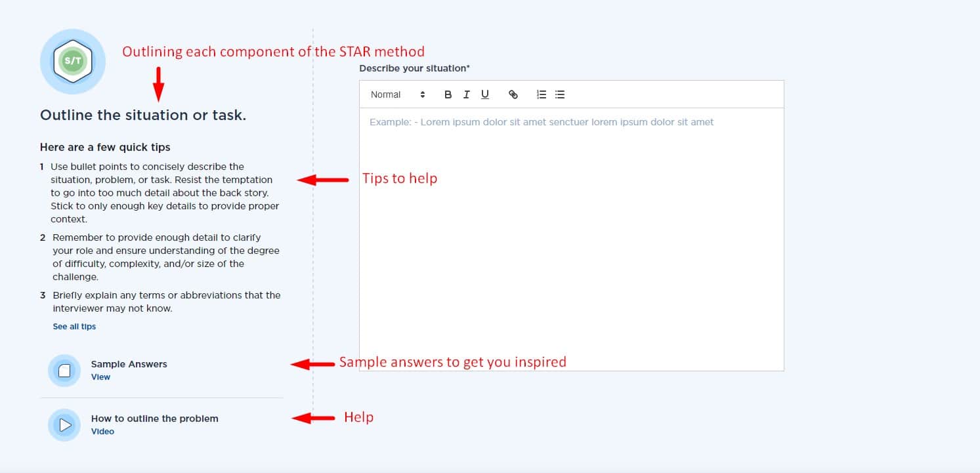Create a numbered list in the editor
Screen dimensions: 980x473
click(540, 94)
